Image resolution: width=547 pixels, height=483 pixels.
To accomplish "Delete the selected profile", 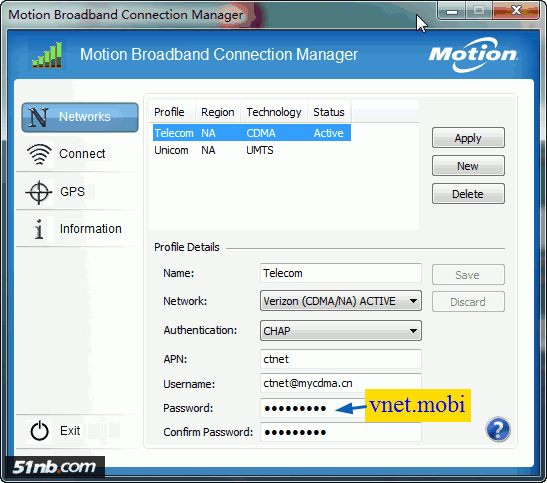I will 468,194.
